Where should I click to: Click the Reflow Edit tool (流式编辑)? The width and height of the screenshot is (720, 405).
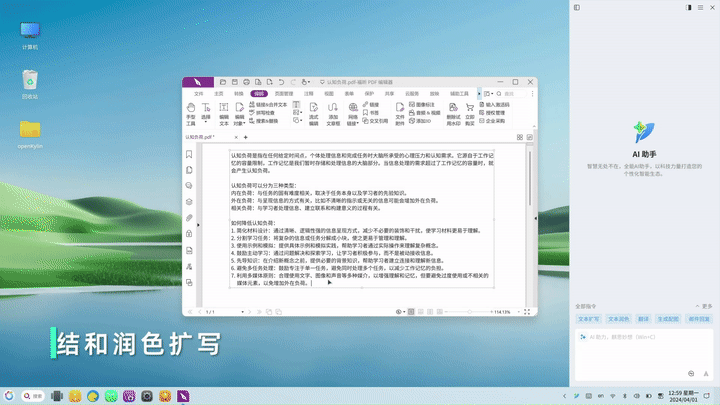(x=314, y=113)
